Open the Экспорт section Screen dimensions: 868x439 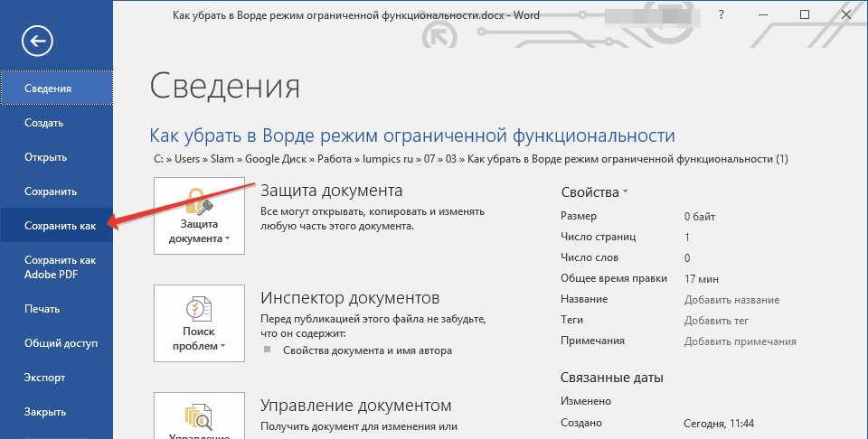click(56, 378)
